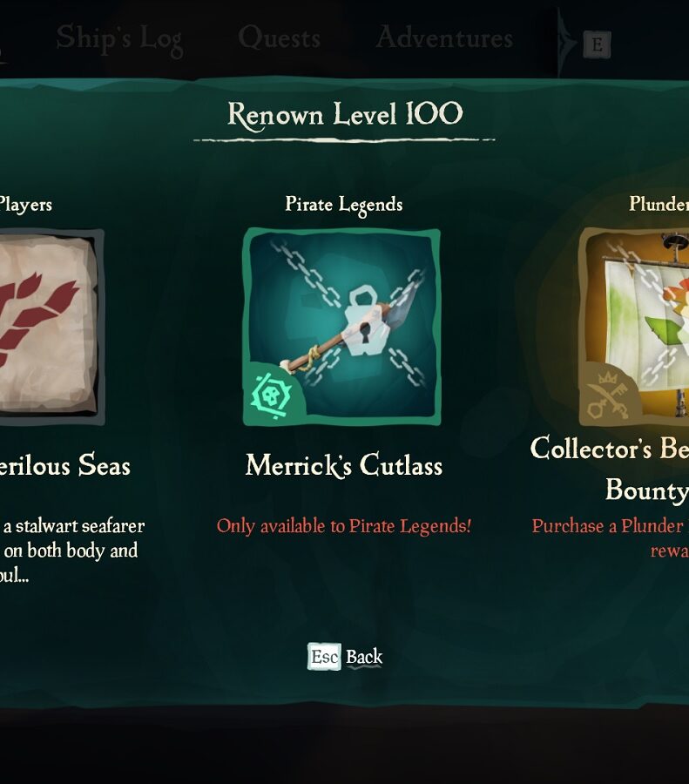Switch to the Quests tab
Screen dimensions: 689x784
click(x=279, y=38)
